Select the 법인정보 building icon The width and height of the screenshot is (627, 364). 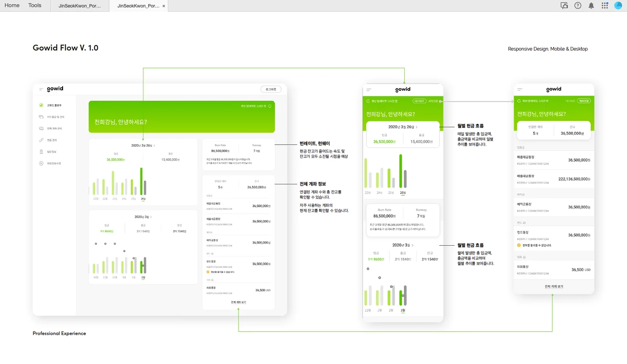tap(41, 152)
